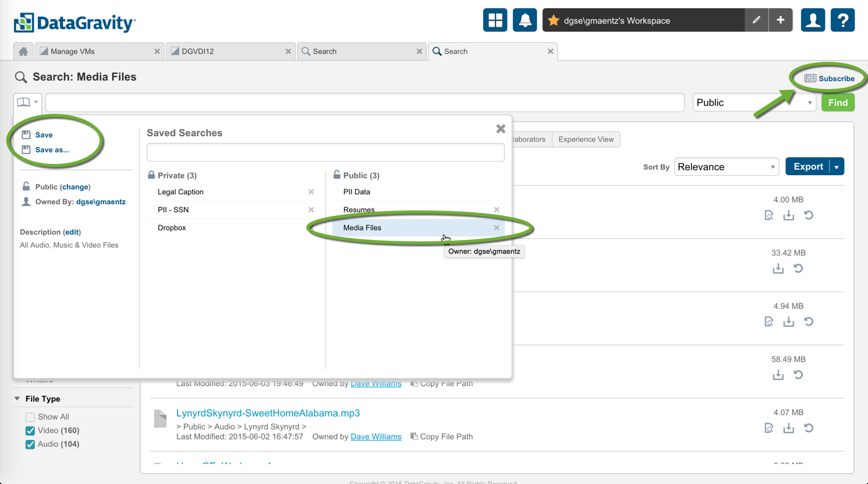Select the Dropbox saved search
This screenshot has height=484, width=868.
click(172, 228)
